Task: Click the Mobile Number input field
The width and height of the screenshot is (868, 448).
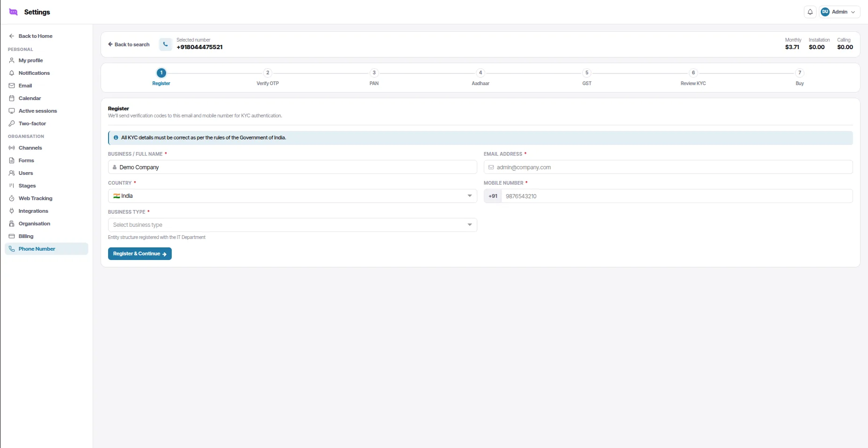Action: 677,196
